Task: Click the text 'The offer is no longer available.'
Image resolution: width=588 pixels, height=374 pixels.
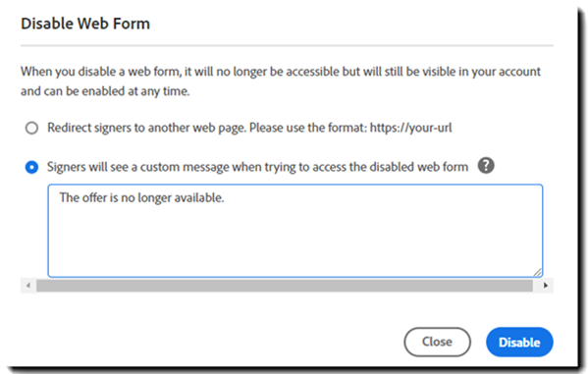Action: click(141, 197)
